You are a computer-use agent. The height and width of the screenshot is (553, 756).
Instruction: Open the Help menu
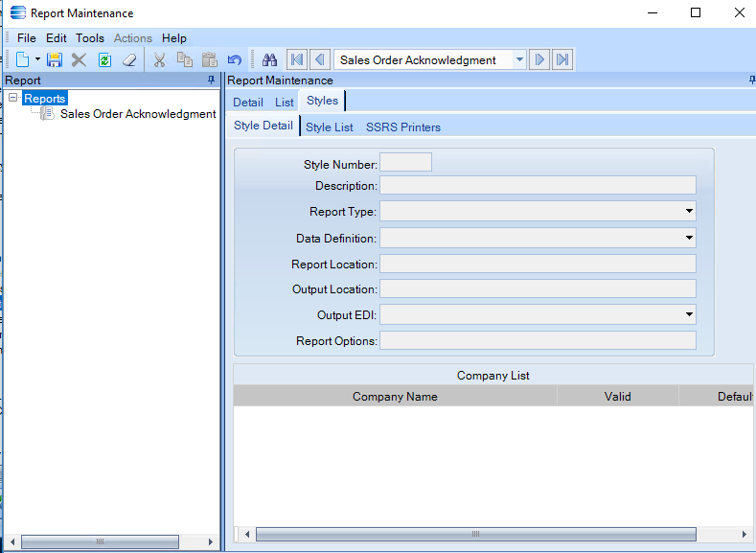[x=174, y=38]
